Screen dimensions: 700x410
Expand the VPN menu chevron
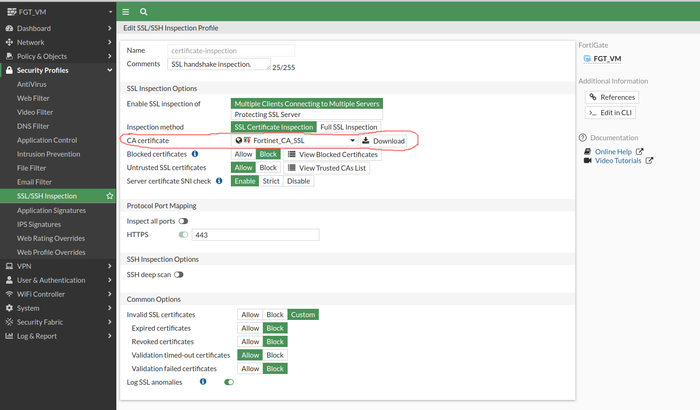click(109, 266)
